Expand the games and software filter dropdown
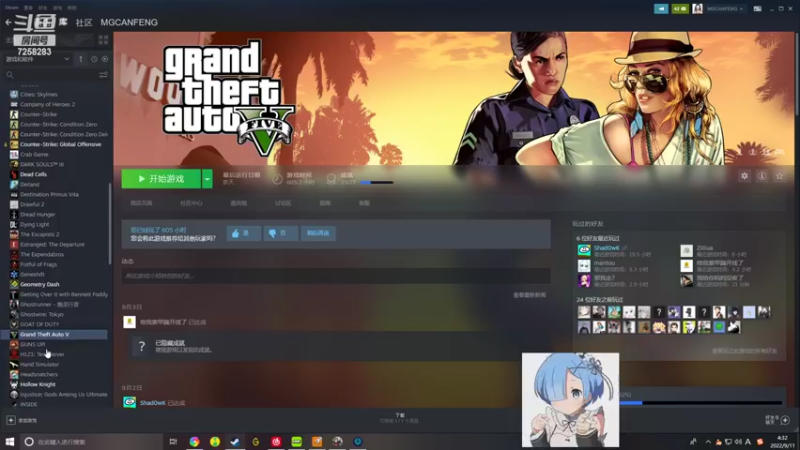Viewport: 800px width, 450px height. [x=37, y=59]
